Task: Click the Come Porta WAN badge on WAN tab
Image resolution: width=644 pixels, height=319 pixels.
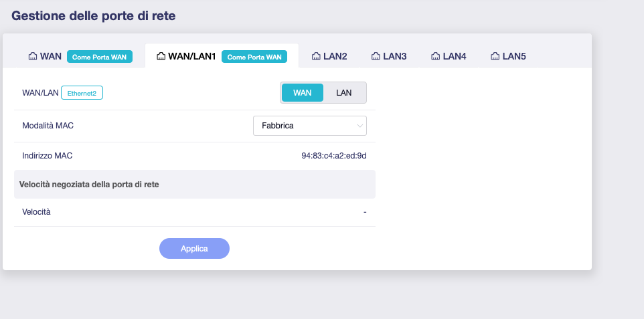Action: [x=99, y=57]
